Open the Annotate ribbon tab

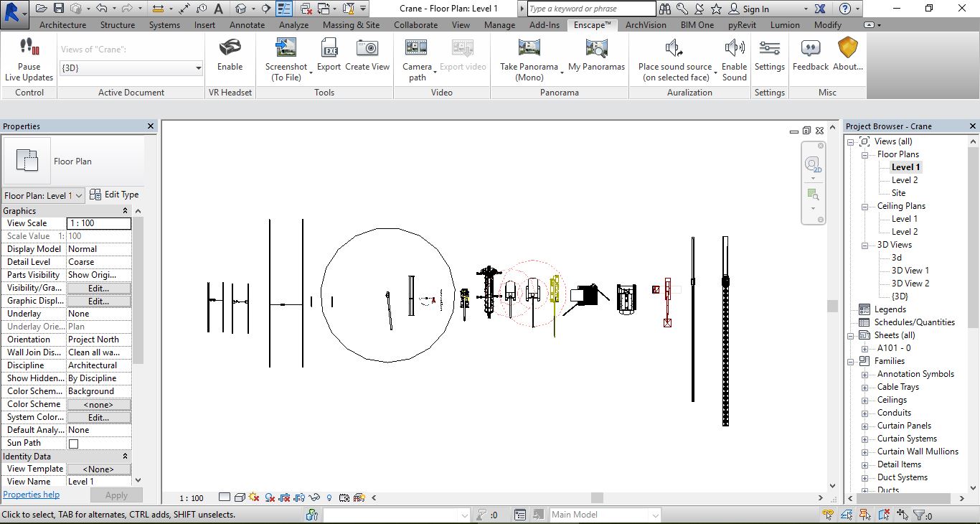[x=247, y=24]
